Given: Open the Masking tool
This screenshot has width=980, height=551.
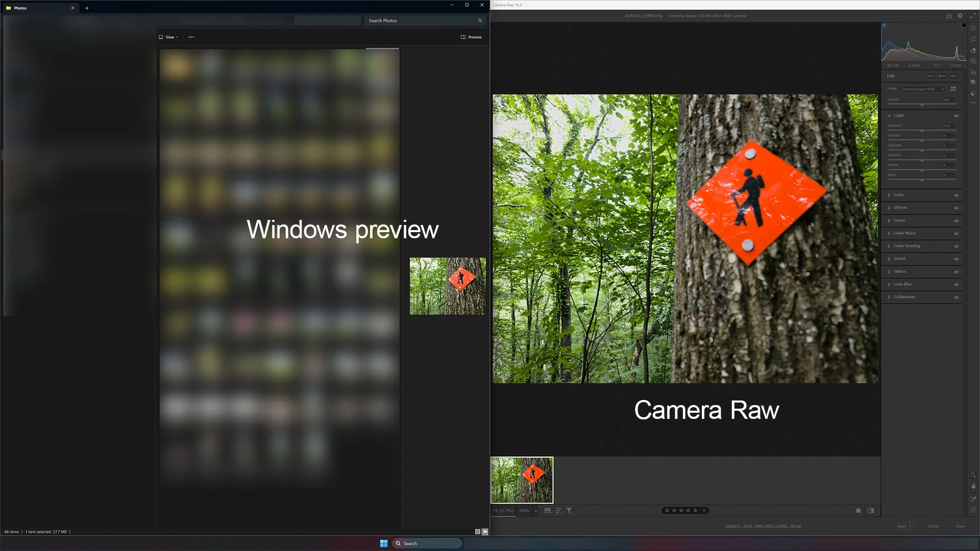Looking at the screenshot, I should (973, 61).
